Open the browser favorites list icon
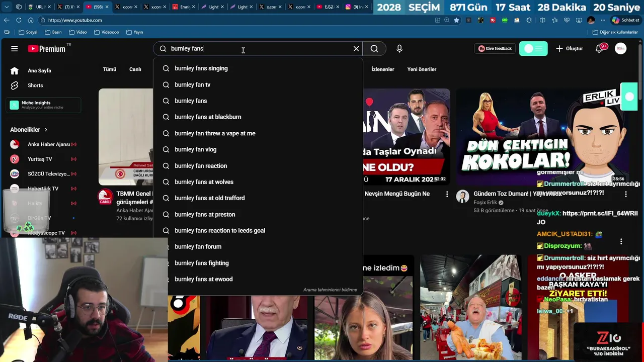 (x=554, y=20)
